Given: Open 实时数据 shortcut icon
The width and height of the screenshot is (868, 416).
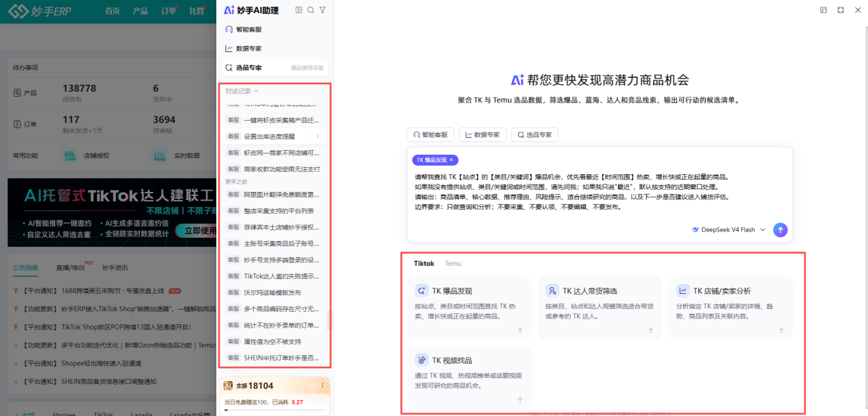Looking at the screenshot, I should (159, 156).
